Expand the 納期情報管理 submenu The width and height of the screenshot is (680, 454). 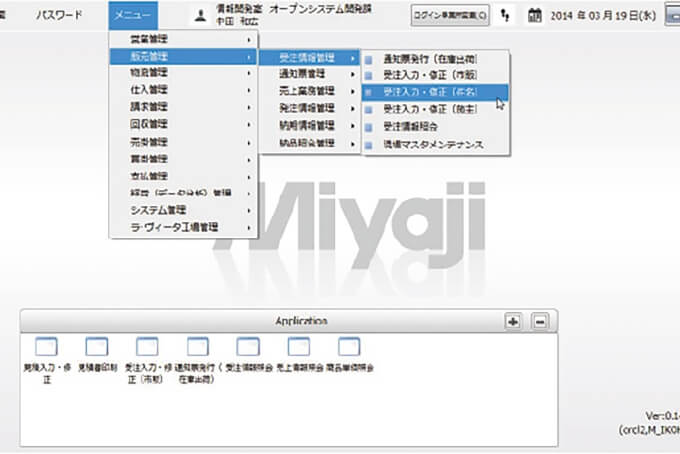click(310, 125)
